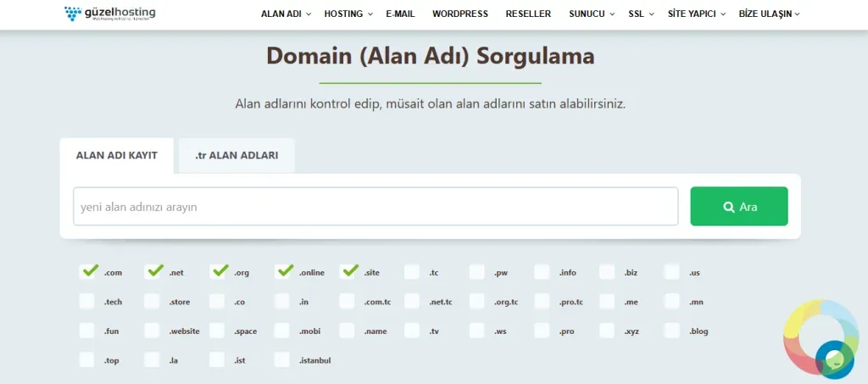This screenshot has width=868, height=384.
Task: Enable the .store extension checkbox
Action: point(153,302)
